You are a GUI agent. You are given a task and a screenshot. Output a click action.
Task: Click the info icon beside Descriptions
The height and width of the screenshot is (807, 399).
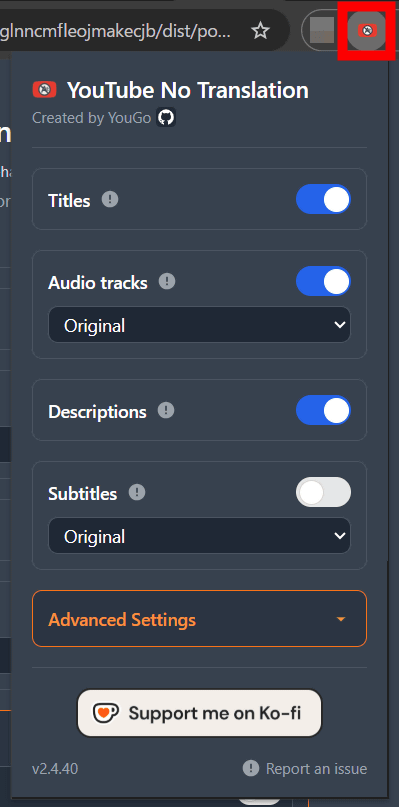click(166, 411)
